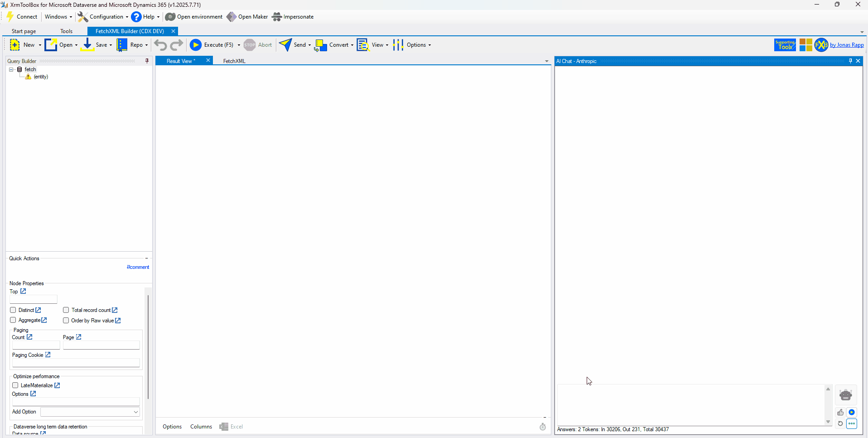This screenshot has width=868, height=438.
Task: Expand the Execute (F5) dropdown arrow
Action: click(239, 45)
